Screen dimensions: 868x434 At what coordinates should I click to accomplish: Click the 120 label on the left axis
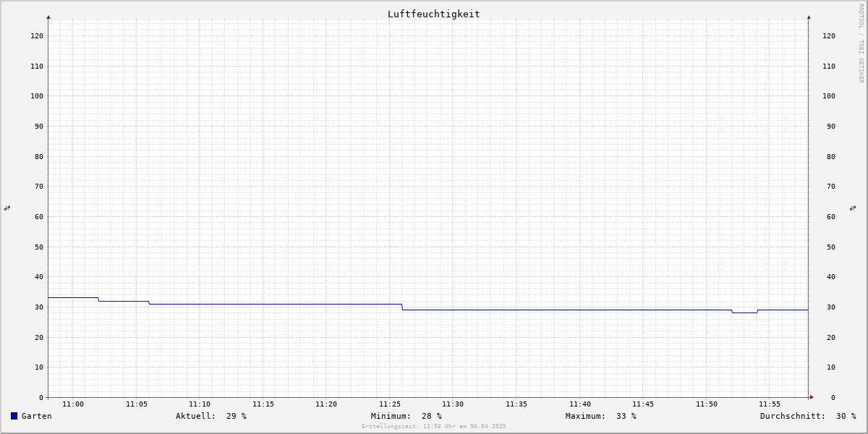click(x=37, y=35)
